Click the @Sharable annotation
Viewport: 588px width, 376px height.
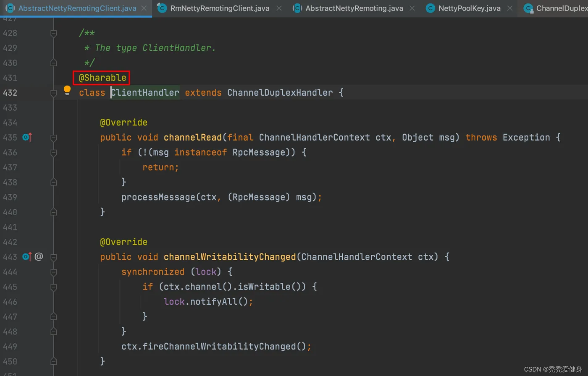pyautogui.click(x=103, y=78)
